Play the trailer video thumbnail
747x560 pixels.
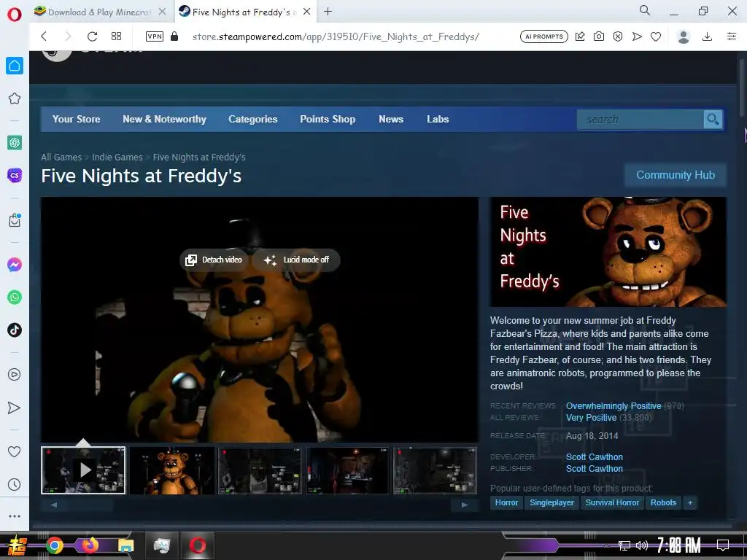pos(83,470)
